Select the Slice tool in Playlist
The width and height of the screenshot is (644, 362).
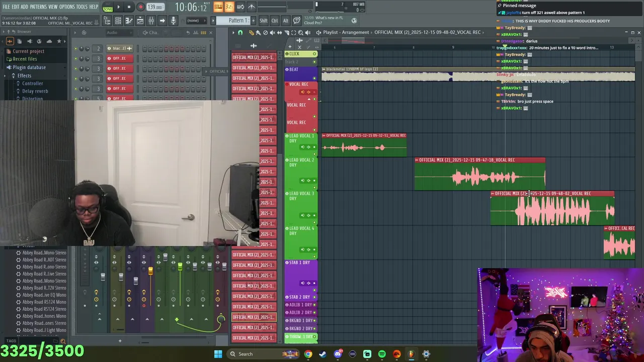click(x=286, y=33)
